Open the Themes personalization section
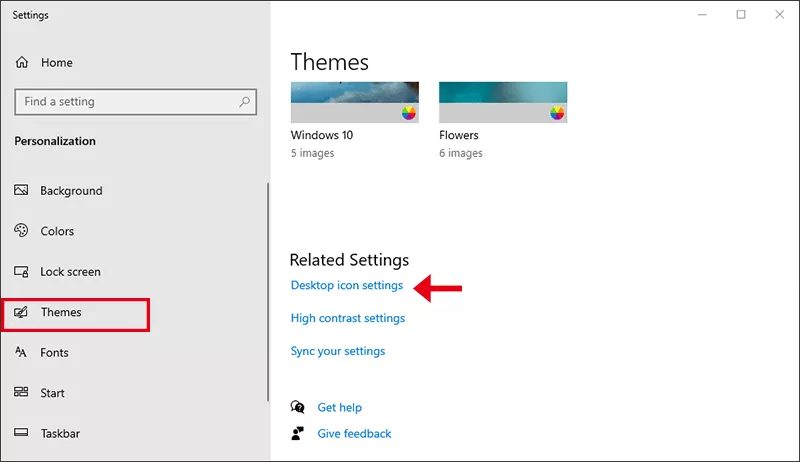Image resolution: width=800 pixels, height=462 pixels. tap(61, 313)
